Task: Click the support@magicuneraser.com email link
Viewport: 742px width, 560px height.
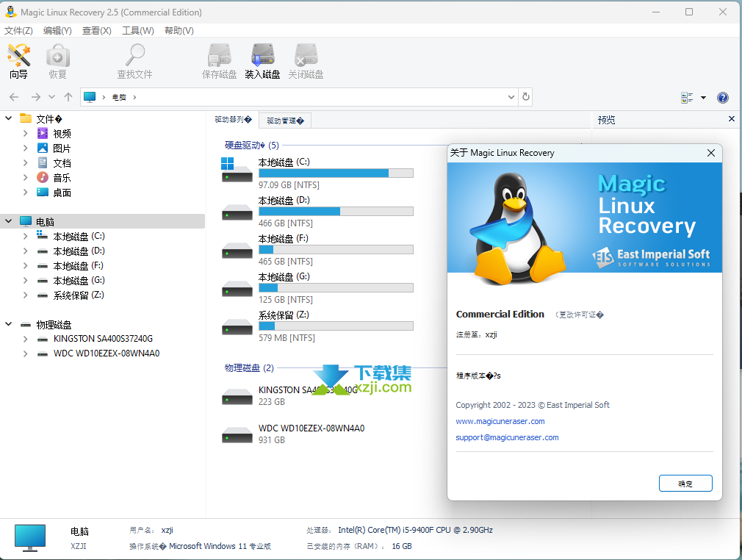Action: (x=508, y=437)
